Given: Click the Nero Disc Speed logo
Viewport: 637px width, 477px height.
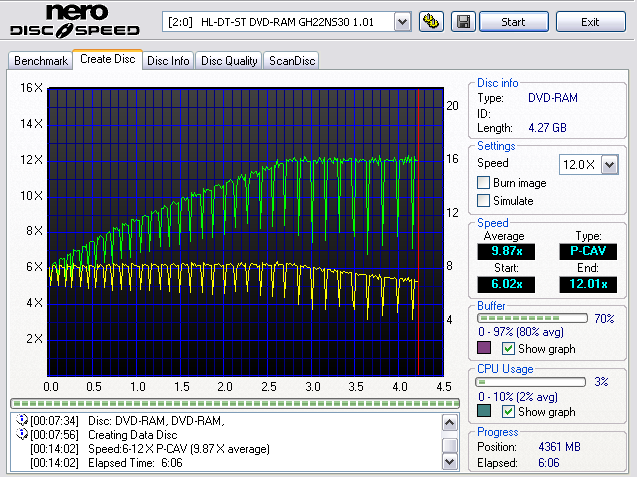Looking at the screenshot, I should [75, 22].
